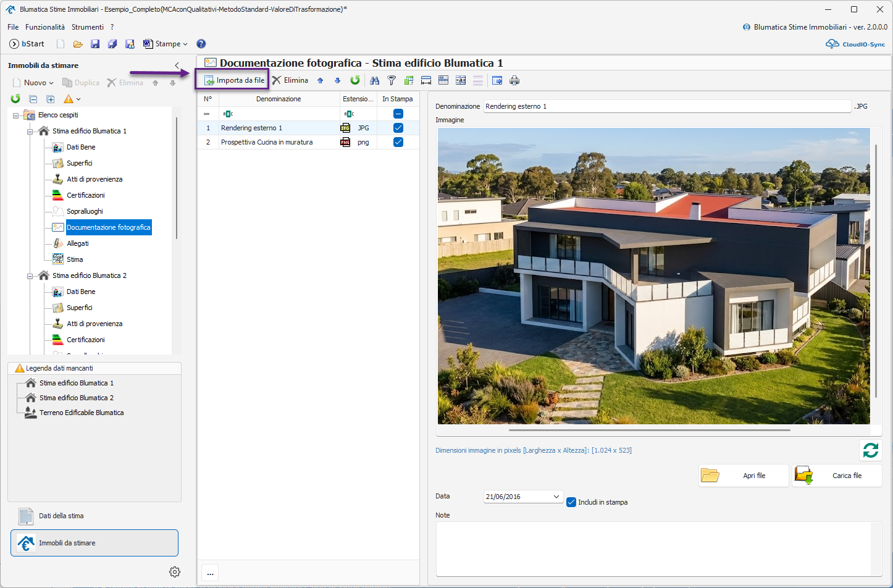Click the binoculars search icon in photo toolbar

point(374,80)
